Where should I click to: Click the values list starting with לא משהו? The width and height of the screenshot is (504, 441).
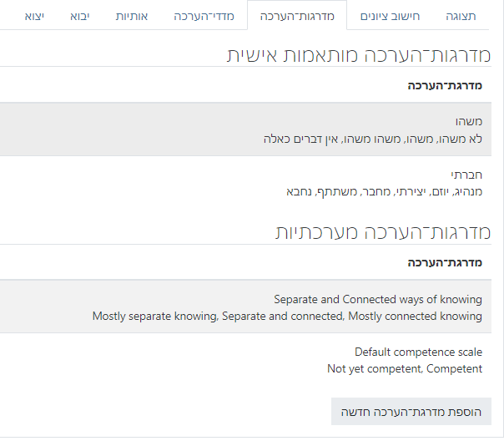pyautogui.click(x=372, y=139)
